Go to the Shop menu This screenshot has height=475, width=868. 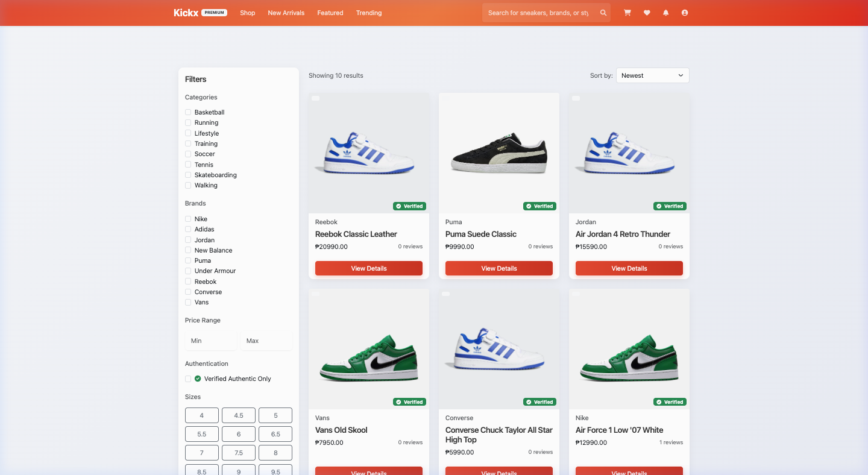point(248,13)
